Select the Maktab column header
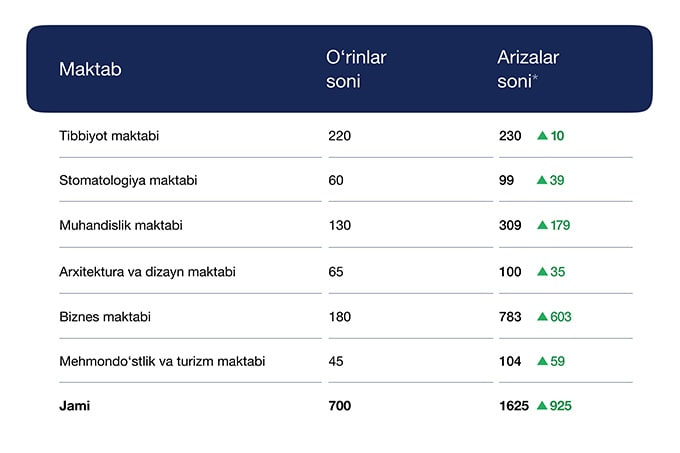680x453 pixels. coord(90,69)
